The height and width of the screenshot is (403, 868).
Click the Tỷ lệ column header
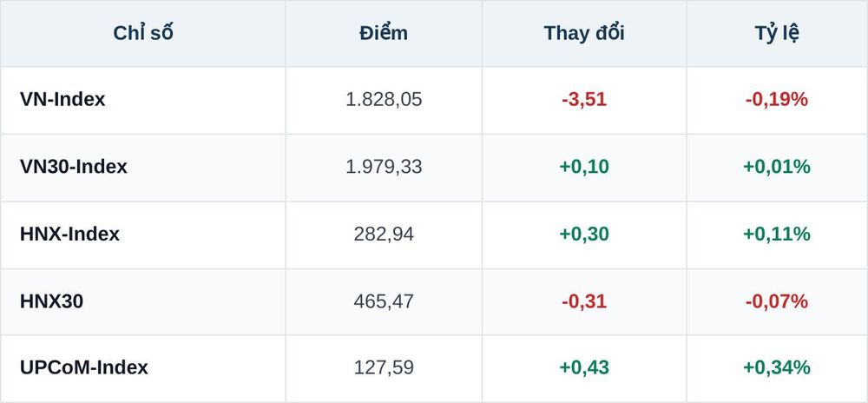click(777, 33)
